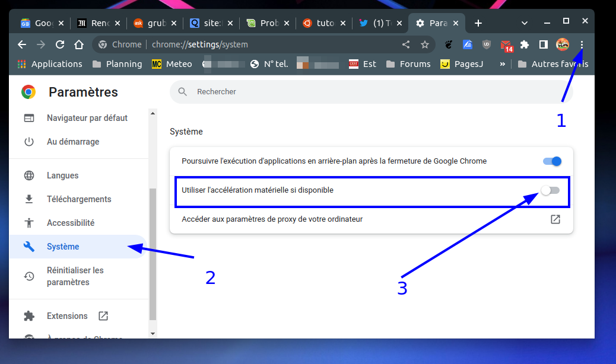
Task: Click the globe icon beside Langues
Action: pos(29,175)
